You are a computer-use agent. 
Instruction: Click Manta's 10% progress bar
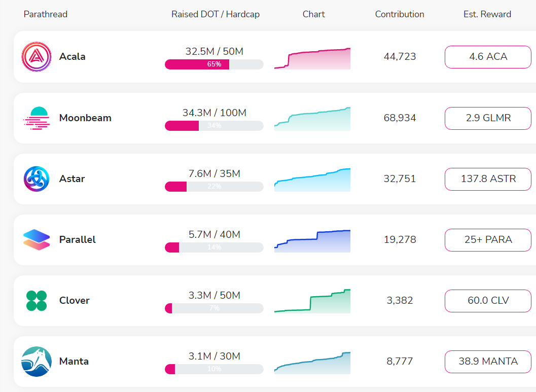(x=214, y=369)
